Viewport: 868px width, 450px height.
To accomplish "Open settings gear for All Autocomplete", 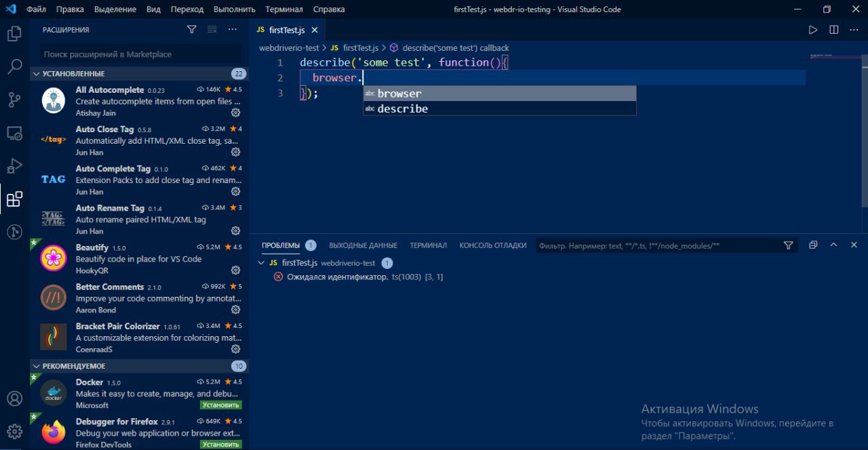I will click(235, 112).
